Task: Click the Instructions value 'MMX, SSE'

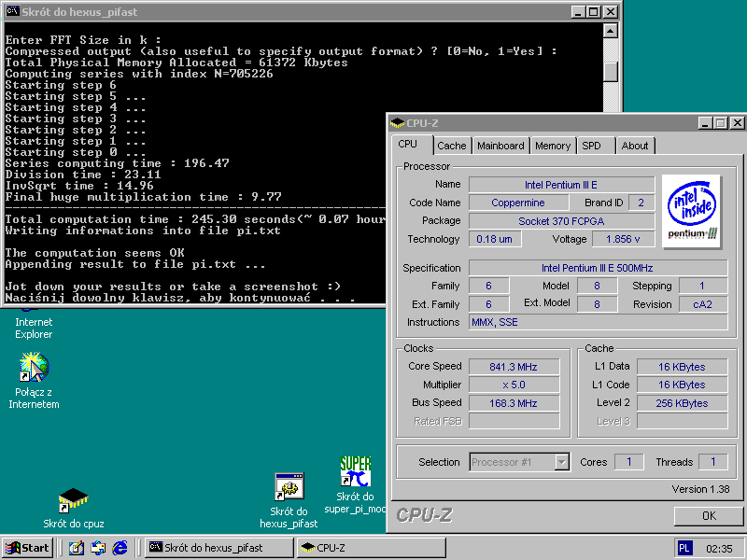Action: pyautogui.click(x=598, y=322)
